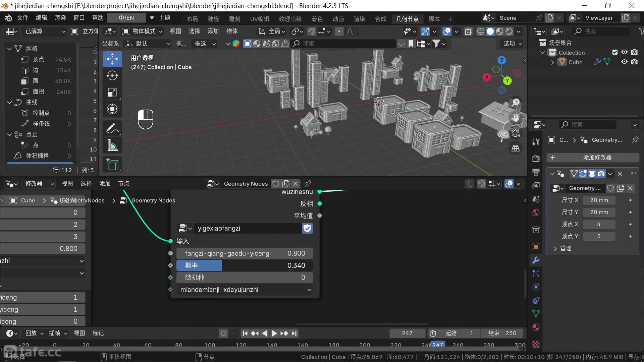Select the Add Cube tool
The height and width of the screenshot is (362, 644).
[x=112, y=164]
